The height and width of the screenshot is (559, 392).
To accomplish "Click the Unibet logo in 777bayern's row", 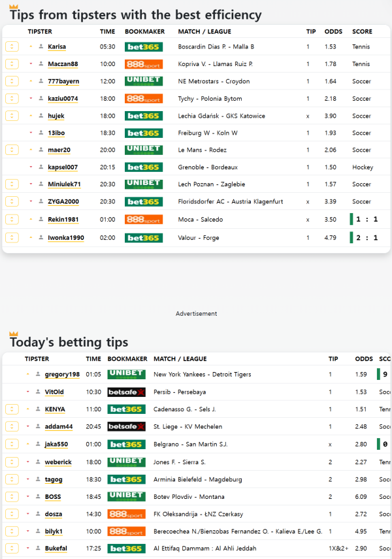I will pyautogui.click(x=143, y=81).
